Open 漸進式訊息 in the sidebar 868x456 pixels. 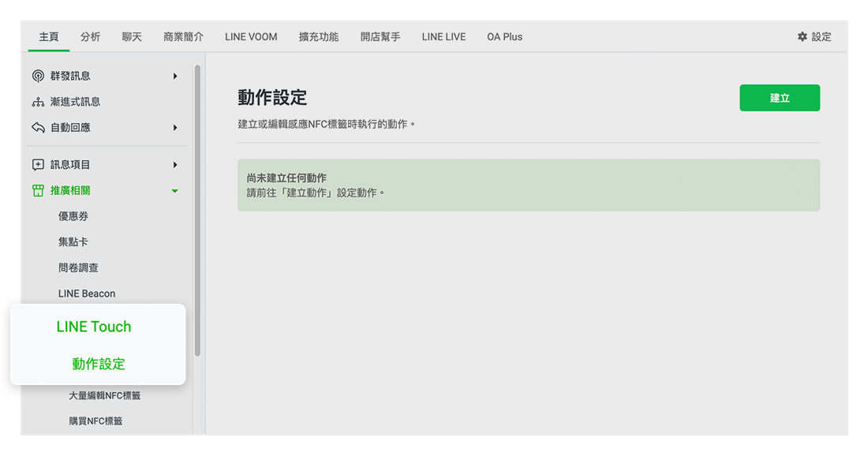pos(75,102)
